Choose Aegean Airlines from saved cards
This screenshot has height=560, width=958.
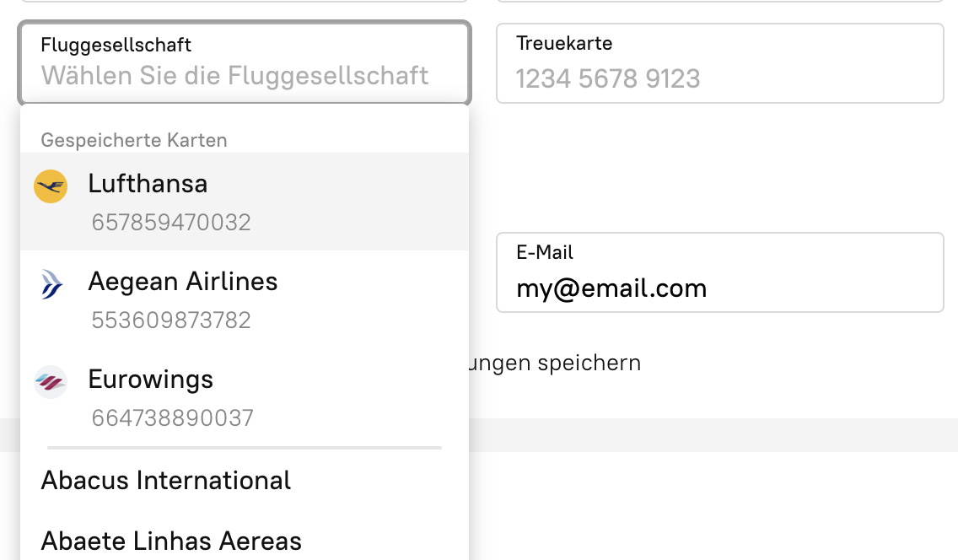click(245, 299)
